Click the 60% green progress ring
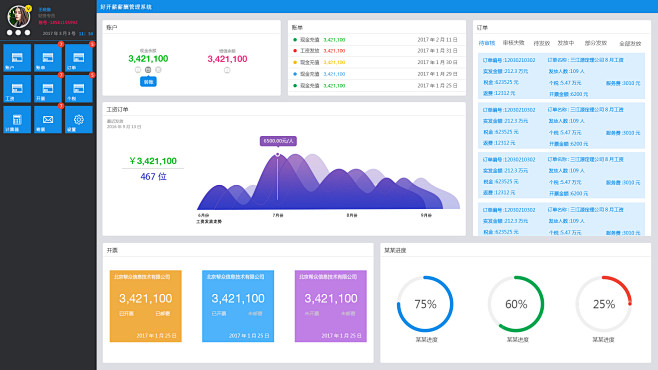The image size is (658, 370). (x=516, y=304)
